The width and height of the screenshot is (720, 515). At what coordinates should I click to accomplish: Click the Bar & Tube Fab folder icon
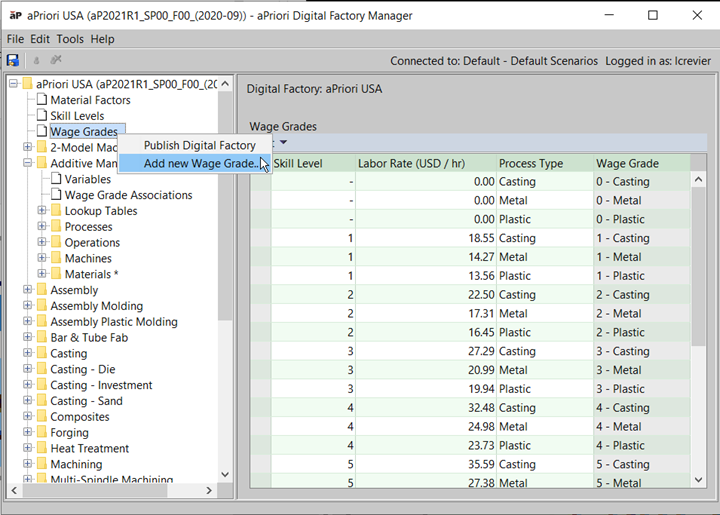pos(42,337)
